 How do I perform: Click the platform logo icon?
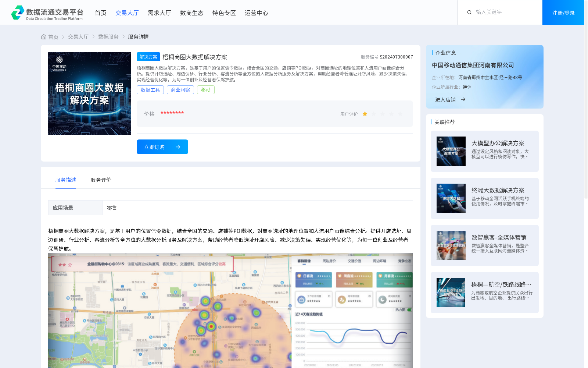18,13
